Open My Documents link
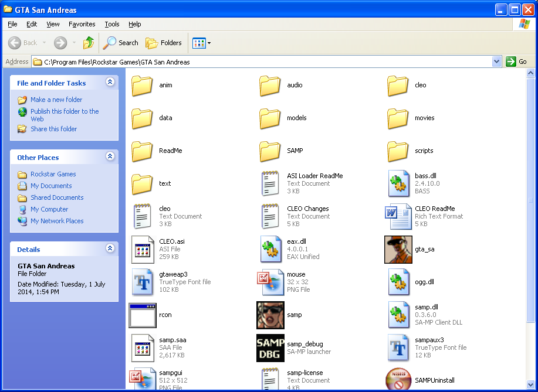538x392 pixels. tap(51, 186)
